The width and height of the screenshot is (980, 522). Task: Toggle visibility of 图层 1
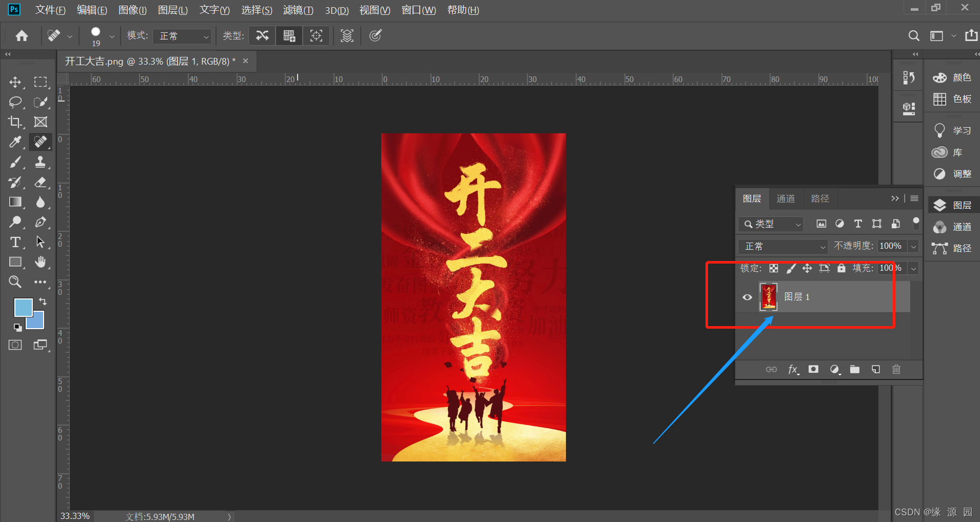pos(747,297)
